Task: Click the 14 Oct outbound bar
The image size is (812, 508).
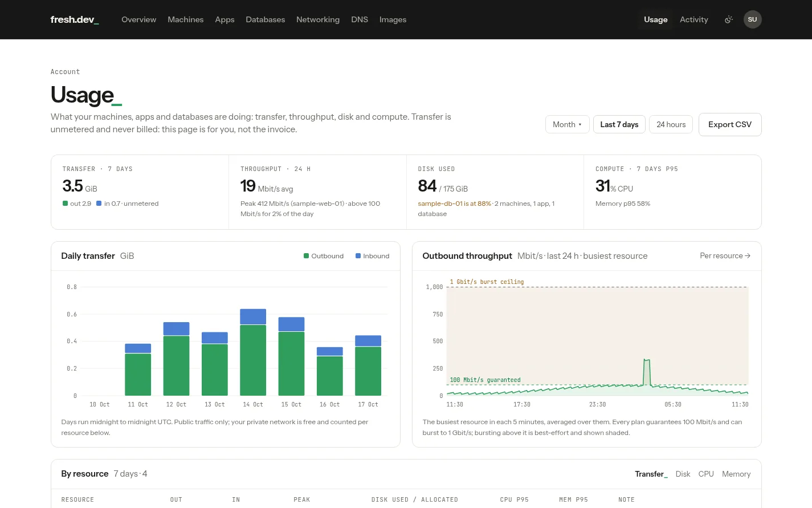Action: click(253, 360)
